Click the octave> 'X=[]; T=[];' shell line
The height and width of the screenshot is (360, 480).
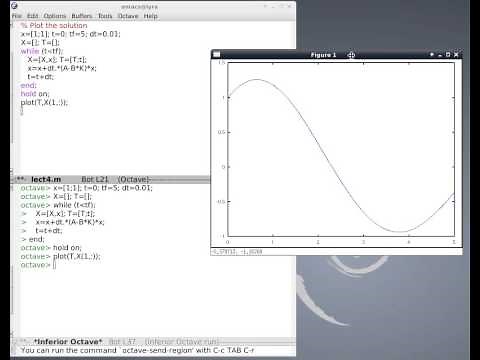tap(56, 196)
